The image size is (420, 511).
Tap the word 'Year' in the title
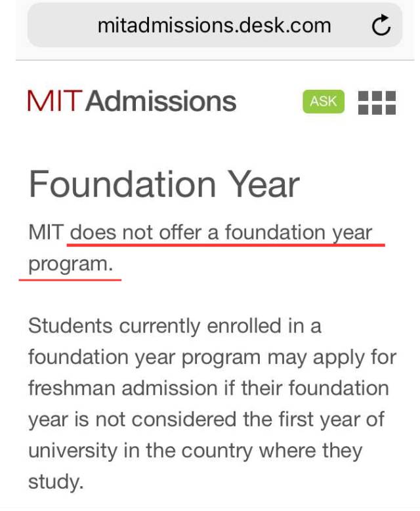click(260, 184)
